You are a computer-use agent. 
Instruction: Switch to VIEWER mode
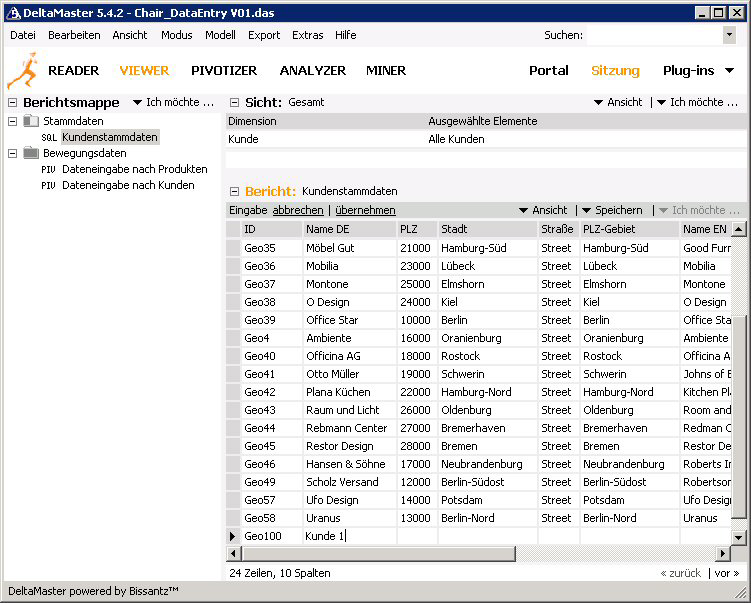pyautogui.click(x=144, y=71)
